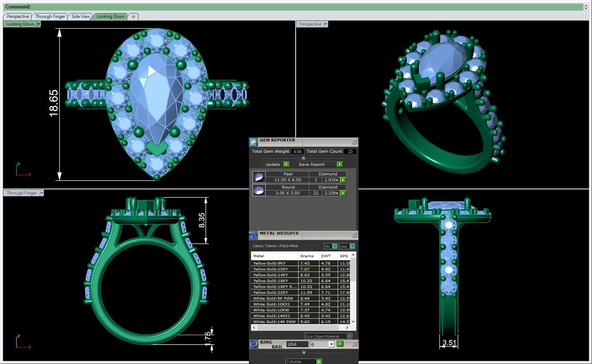Select the White Gold:14KX1 row
Viewport: 592px width, 364px height.
tap(301, 316)
